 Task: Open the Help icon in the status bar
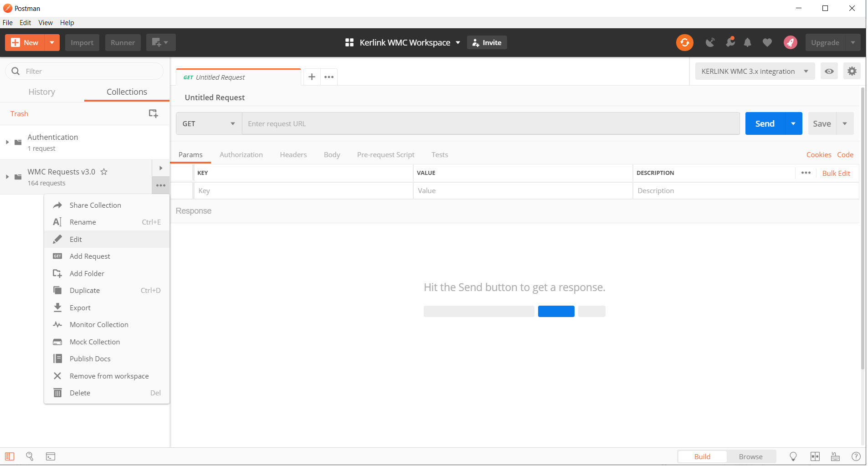[x=856, y=456]
